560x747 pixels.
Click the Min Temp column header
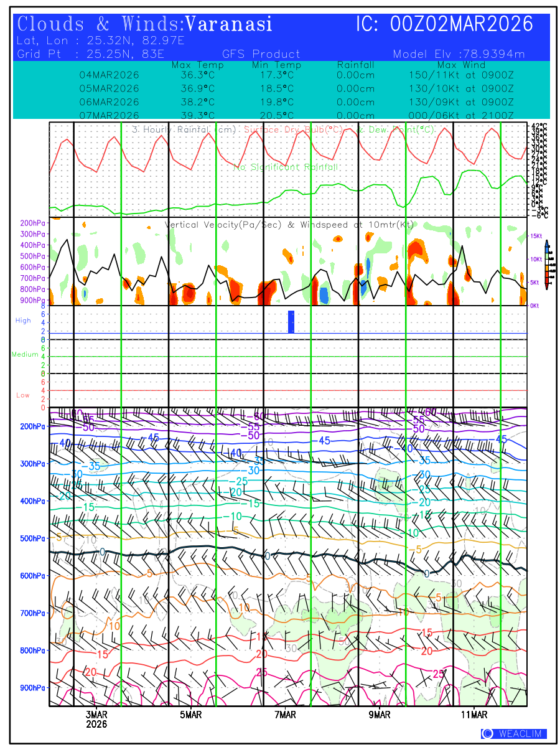[x=276, y=65]
